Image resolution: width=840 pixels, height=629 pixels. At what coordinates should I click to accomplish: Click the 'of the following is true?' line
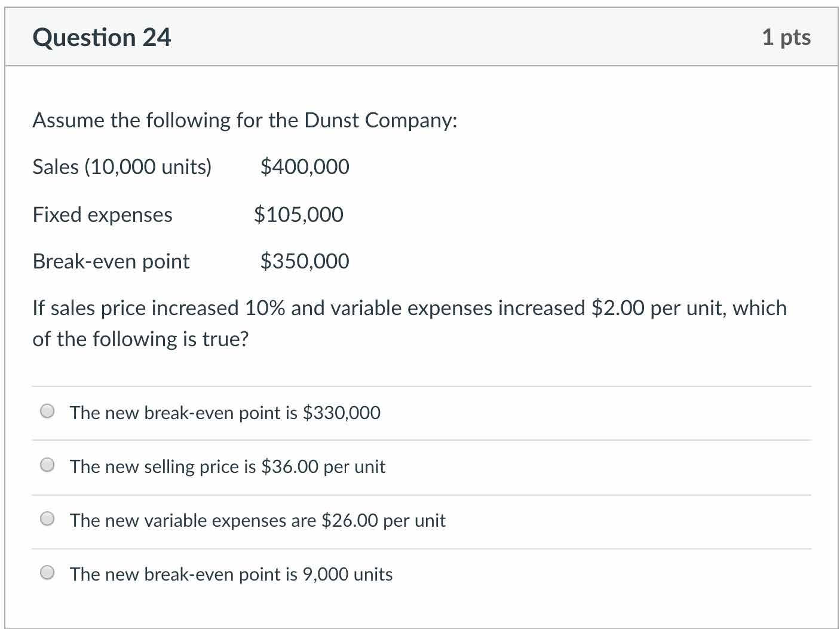pyautogui.click(x=140, y=339)
